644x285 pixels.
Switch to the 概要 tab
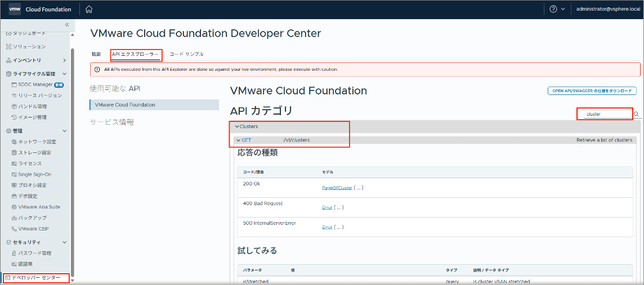(96, 54)
